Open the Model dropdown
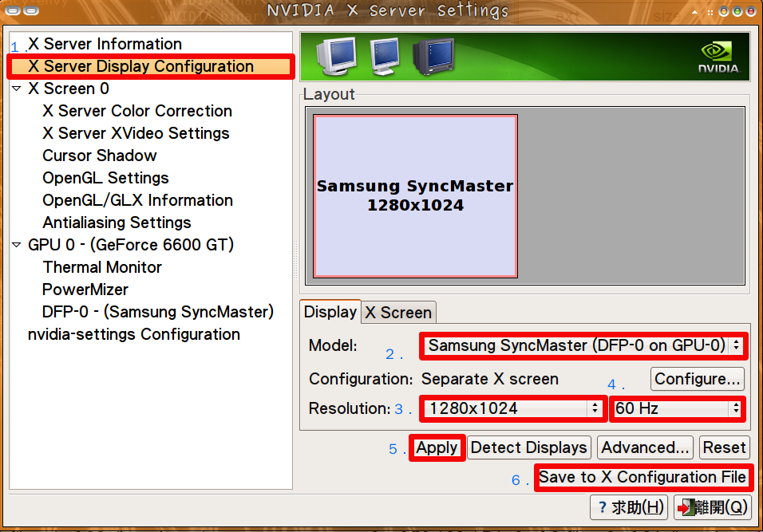Screen dimensions: 763x532 coord(583,345)
